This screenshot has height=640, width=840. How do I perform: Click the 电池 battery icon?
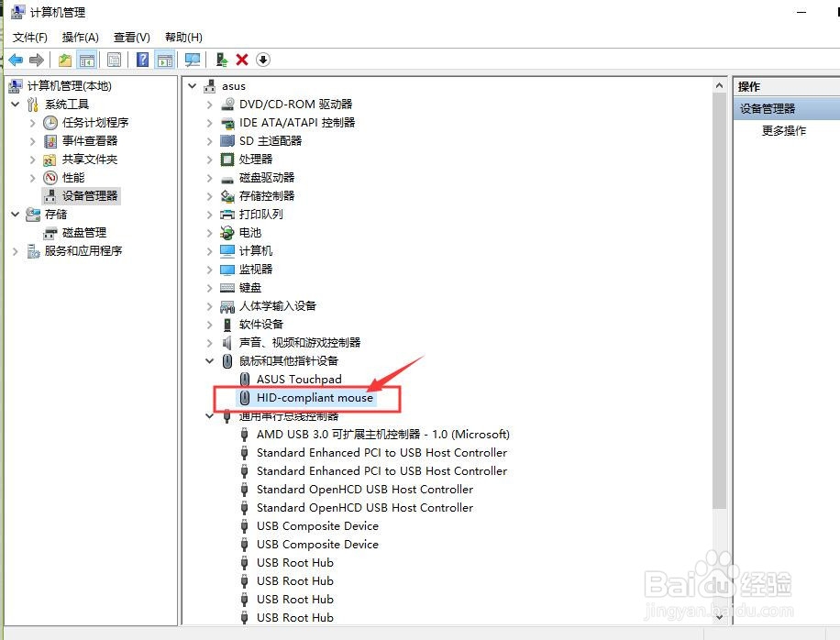point(227,232)
